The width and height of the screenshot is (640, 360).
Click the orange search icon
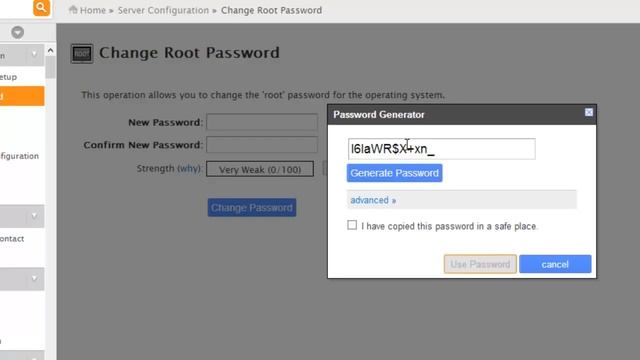click(x=41, y=7)
